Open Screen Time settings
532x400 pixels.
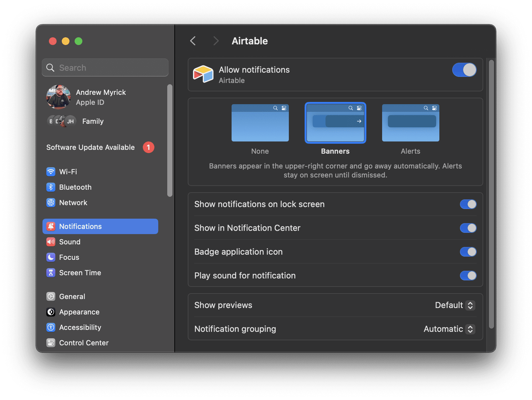pos(100,273)
